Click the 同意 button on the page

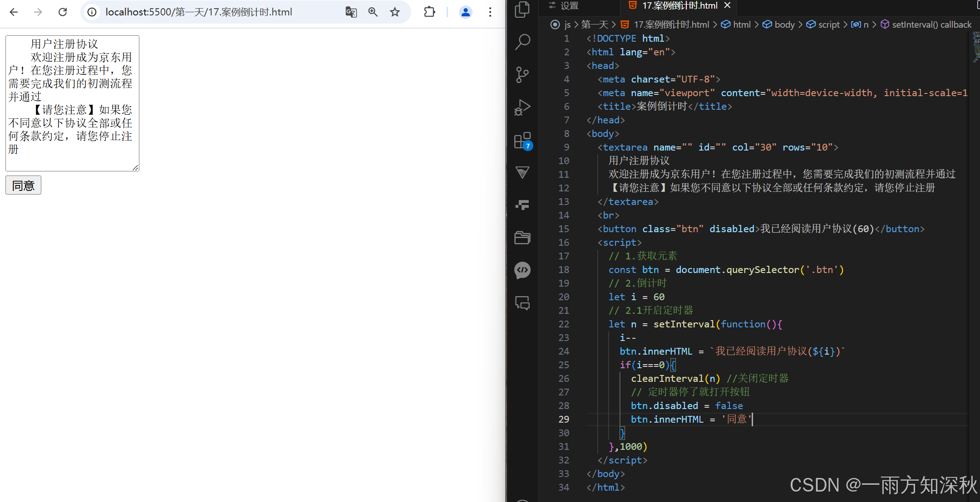23,185
